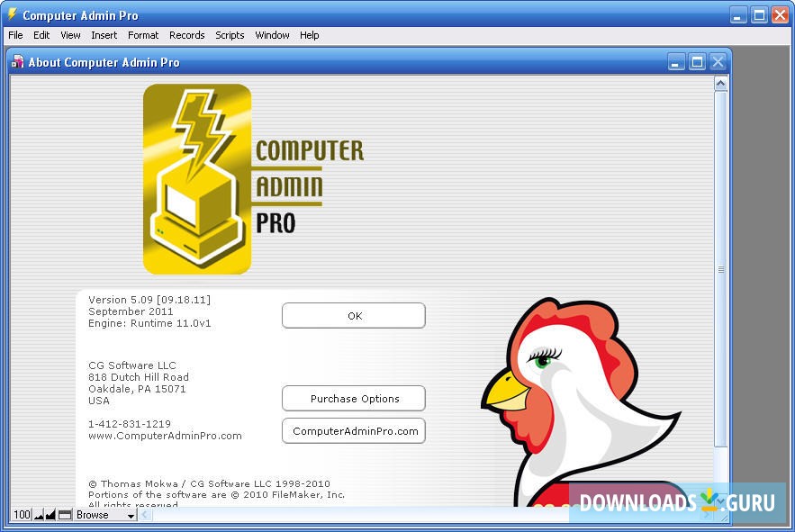Open the View menu
The height and width of the screenshot is (532, 795).
click(69, 35)
